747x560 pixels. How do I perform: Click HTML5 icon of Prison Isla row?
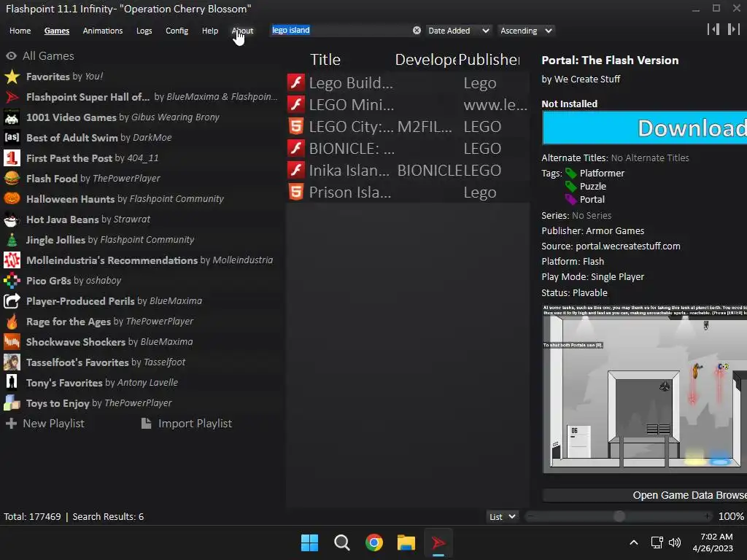pyautogui.click(x=296, y=192)
